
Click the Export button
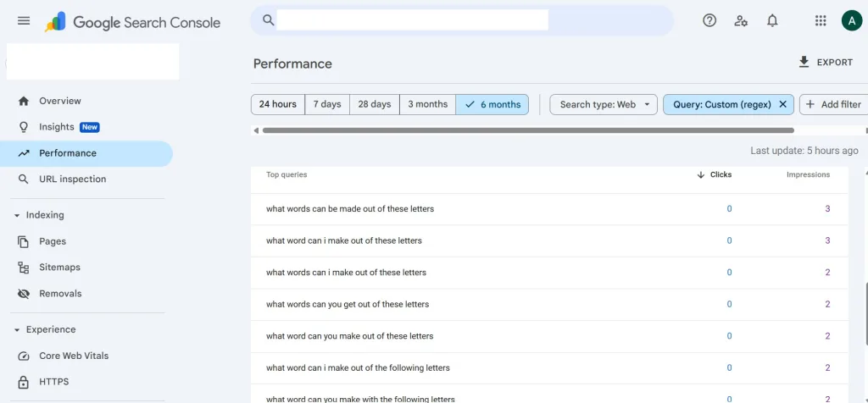click(826, 63)
